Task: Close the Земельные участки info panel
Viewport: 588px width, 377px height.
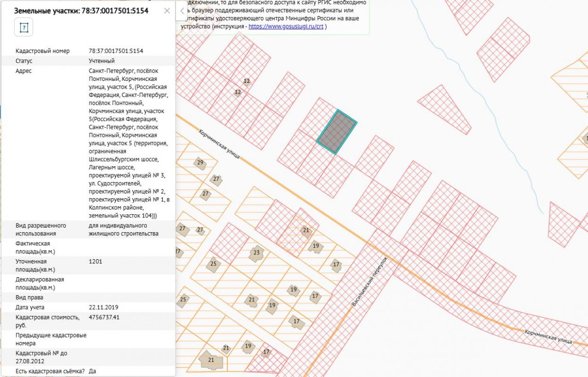Action: coord(167,11)
